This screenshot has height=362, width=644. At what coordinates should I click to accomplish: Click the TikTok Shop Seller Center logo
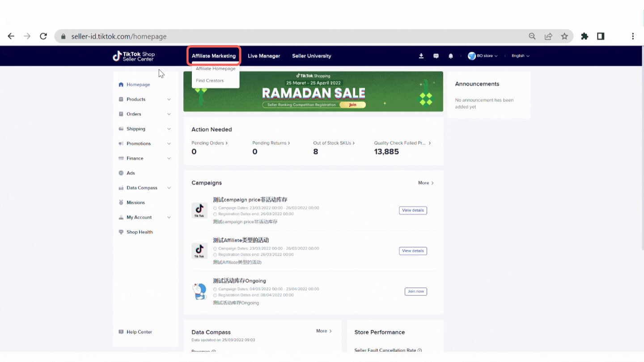134,56
